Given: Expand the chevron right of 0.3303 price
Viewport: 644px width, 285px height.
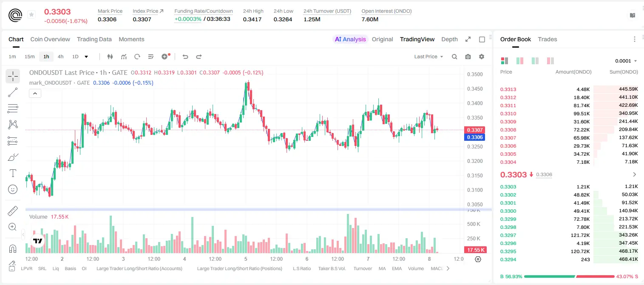Looking at the screenshot, I should click(x=635, y=174).
